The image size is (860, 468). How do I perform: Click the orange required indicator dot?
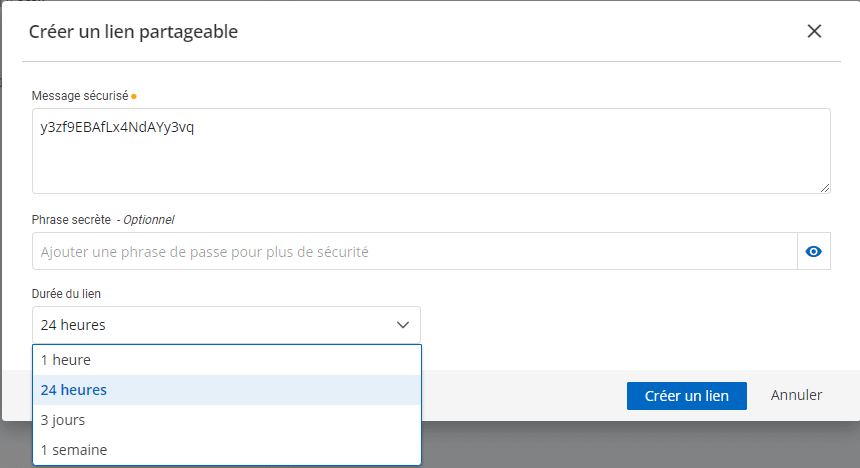[134, 97]
